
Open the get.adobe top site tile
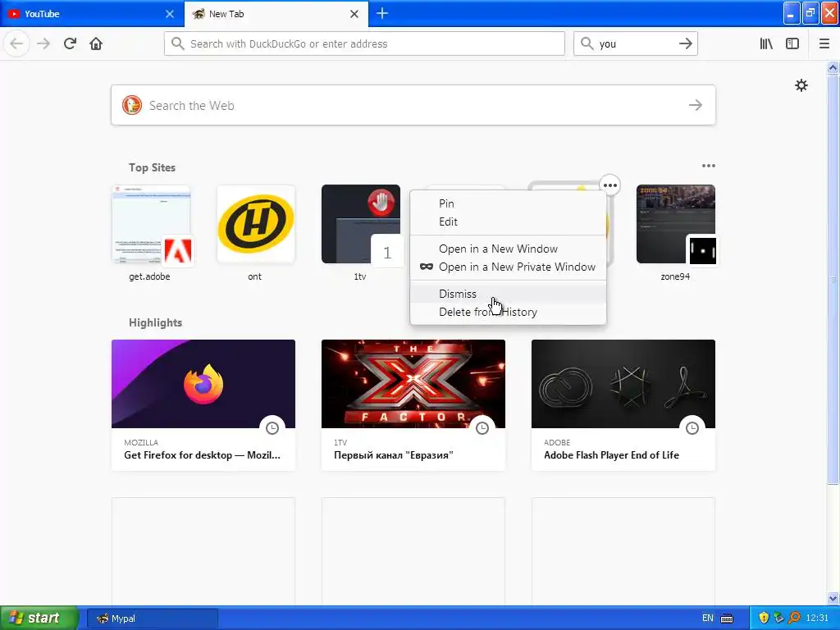point(151,224)
